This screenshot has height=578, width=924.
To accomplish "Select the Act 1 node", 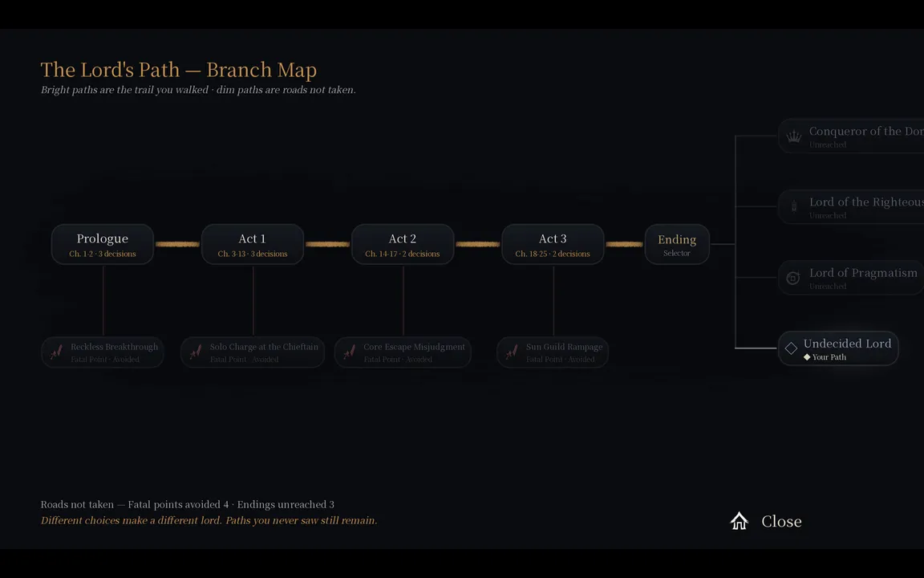I will pyautogui.click(x=252, y=244).
